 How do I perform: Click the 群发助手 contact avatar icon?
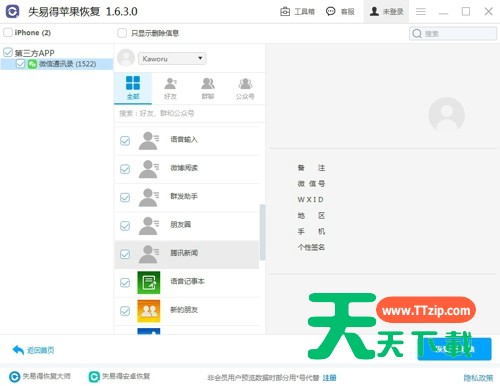point(149,197)
